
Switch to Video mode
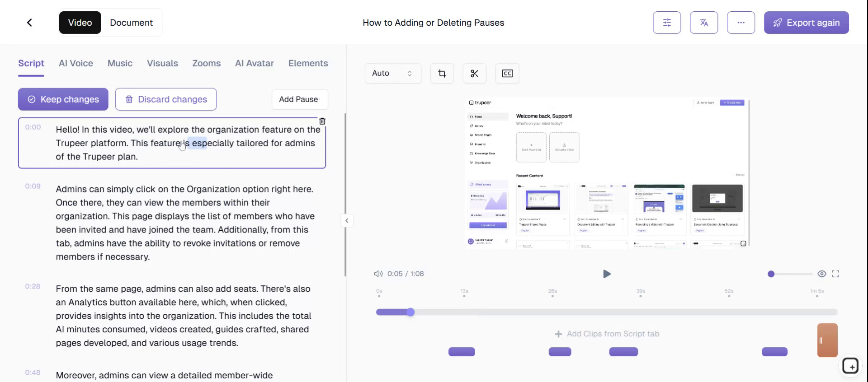[80, 23]
